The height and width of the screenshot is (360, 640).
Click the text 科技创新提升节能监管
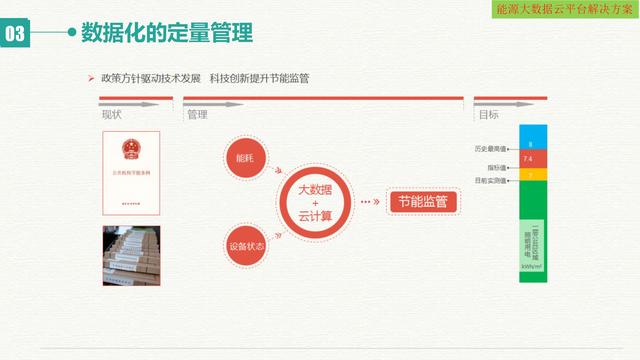(x=259, y=78)
